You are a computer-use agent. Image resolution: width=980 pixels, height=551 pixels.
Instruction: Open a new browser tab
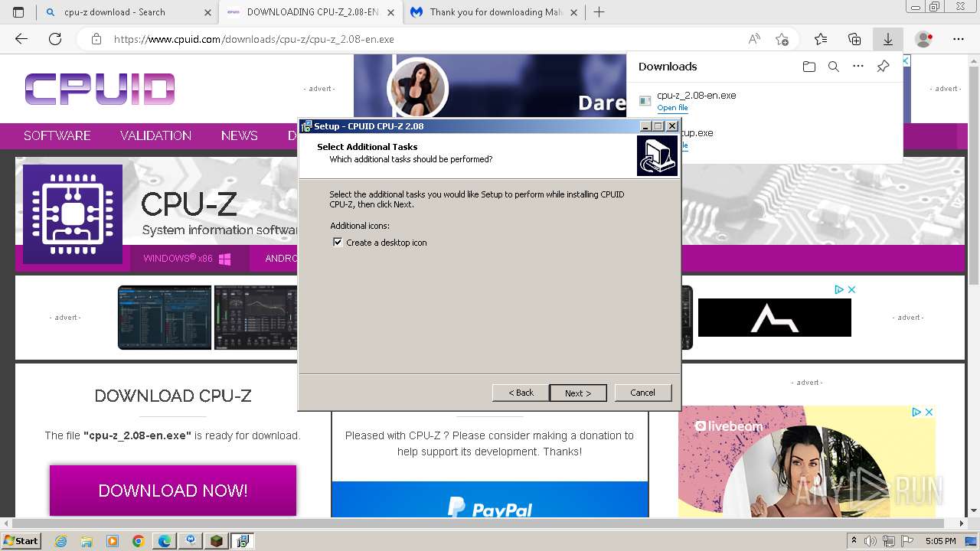point(599,12)
